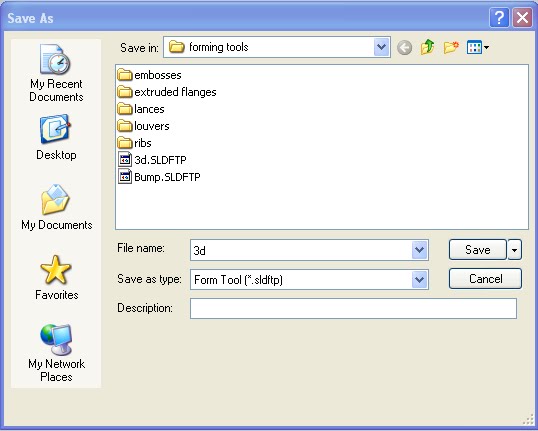Open the Save as type dropdown
This screenshot has height=431, width=538.
click(x=419, y=279)
